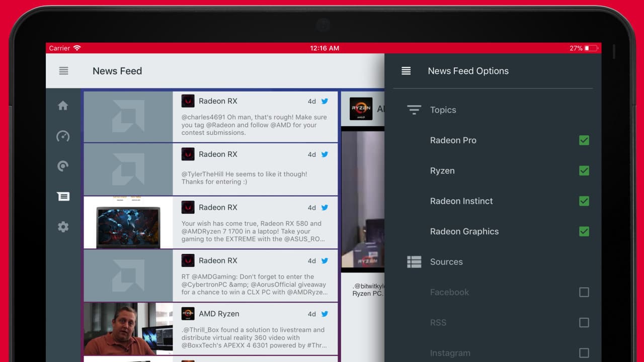This screenshot has height=362, width=644.
Task: Open the ".@Thrill_Box found a solution" tweet text
Action: click(254, 338)
